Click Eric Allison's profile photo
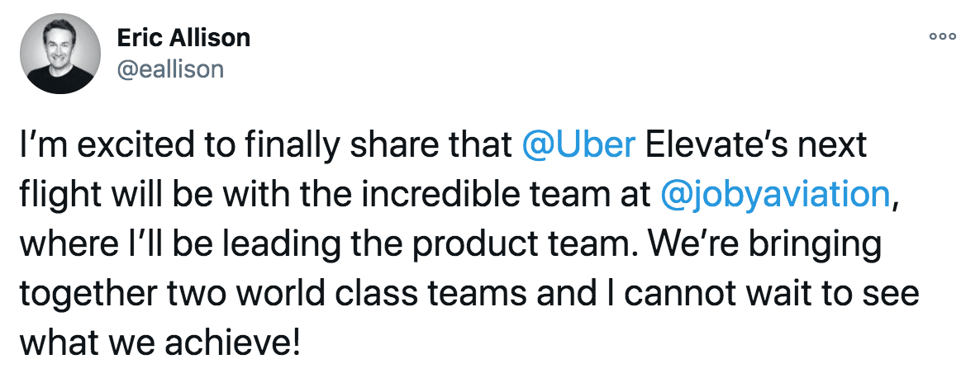The width and height of the screenshot is (980, 378). 60,54
